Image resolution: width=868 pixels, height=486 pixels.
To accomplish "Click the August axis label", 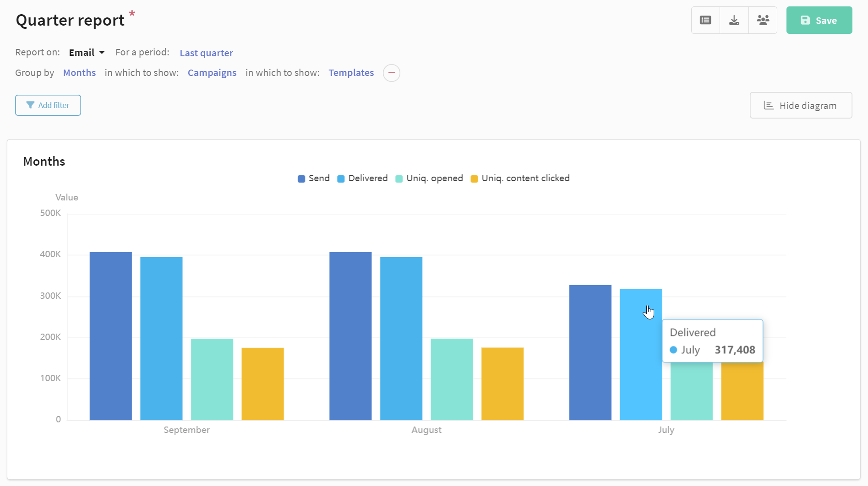I will click(x=426, y=430).
